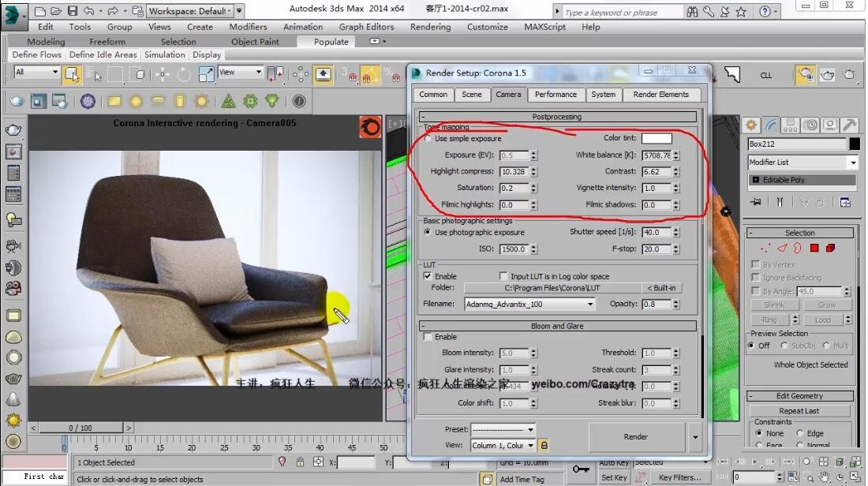Select the Select and Scale tool
This screenshot has height=486, width=868.
[205, 74]
